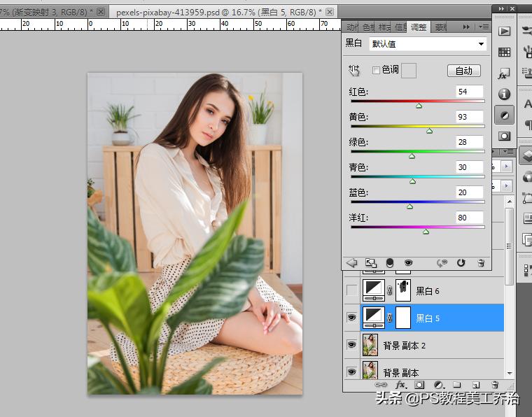This screenshot has height=417, width=532.
Task: Delete this adjustment layer trash icon in Adjustments panel
Action: click(x=481, y=263)
